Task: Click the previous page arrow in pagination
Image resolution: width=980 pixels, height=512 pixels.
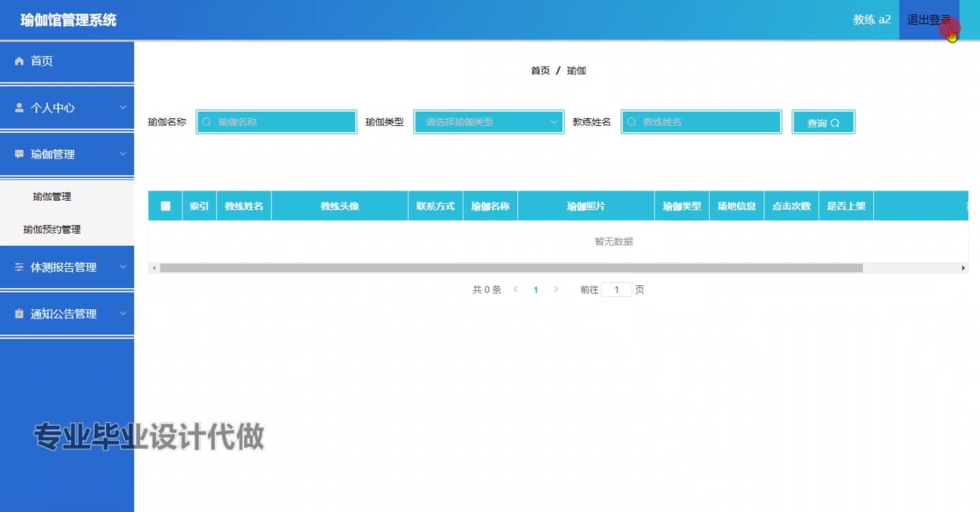Action: 516,289
